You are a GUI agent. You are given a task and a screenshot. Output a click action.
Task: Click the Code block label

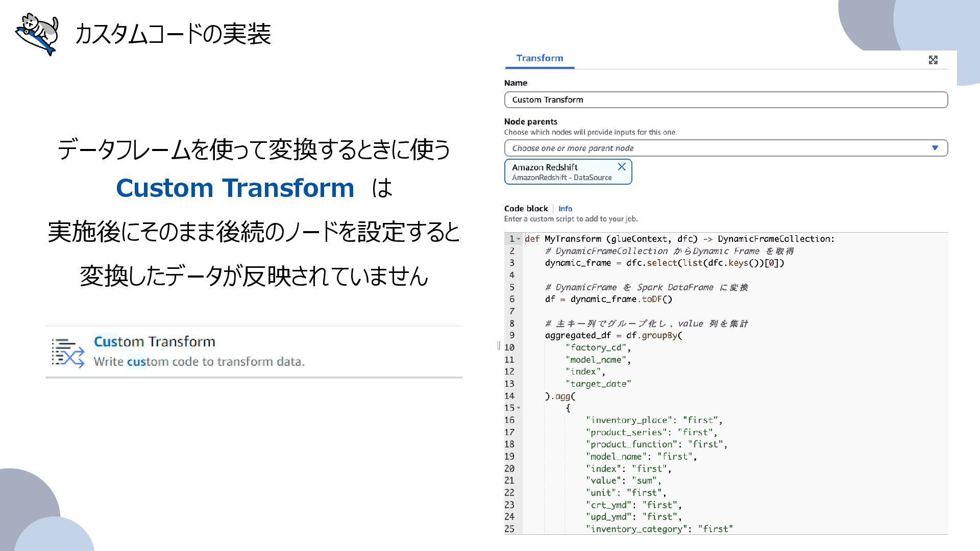526,209
